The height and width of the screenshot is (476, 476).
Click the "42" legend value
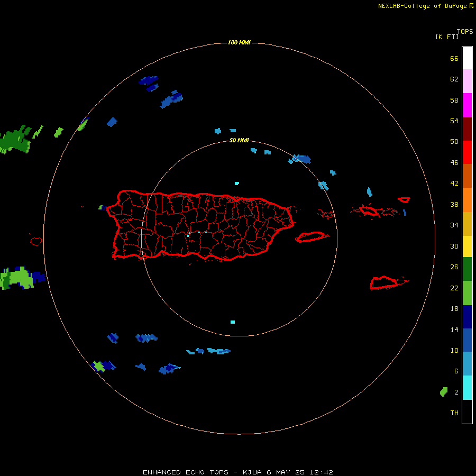pos(454,184)
